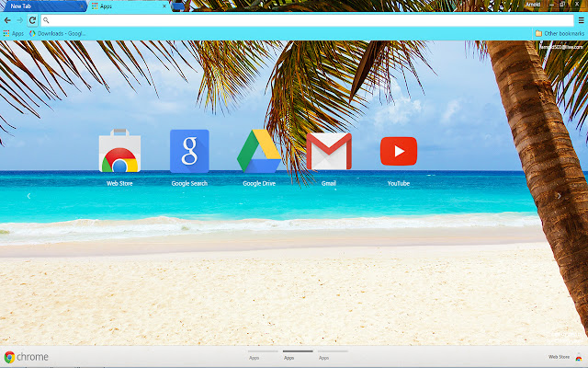Close the Apps tab

(x=164, y=6)
